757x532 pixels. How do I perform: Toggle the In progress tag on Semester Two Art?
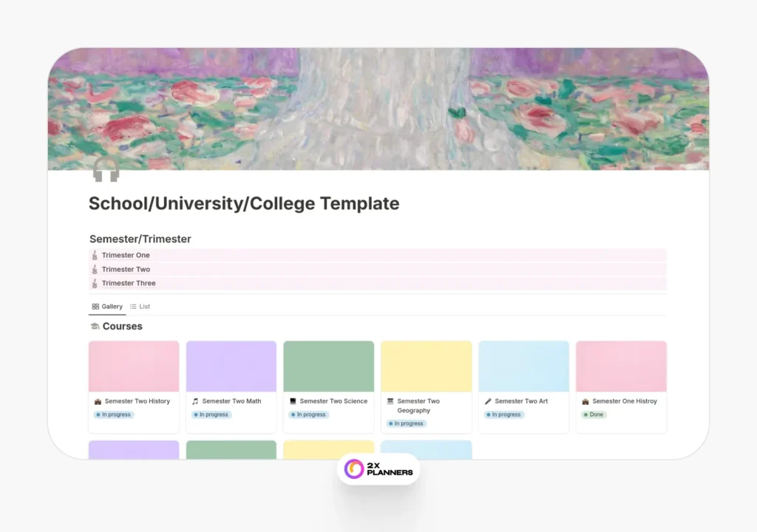pyautogui.click(x=504, y=415)
